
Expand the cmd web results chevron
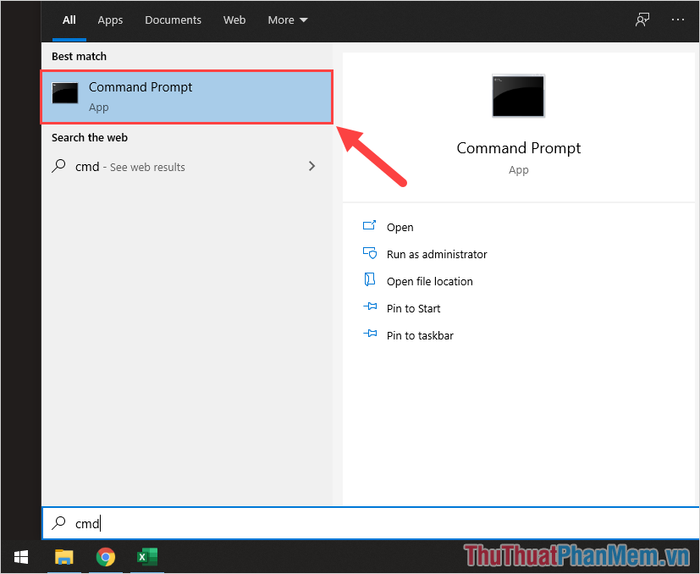(312, 166)
